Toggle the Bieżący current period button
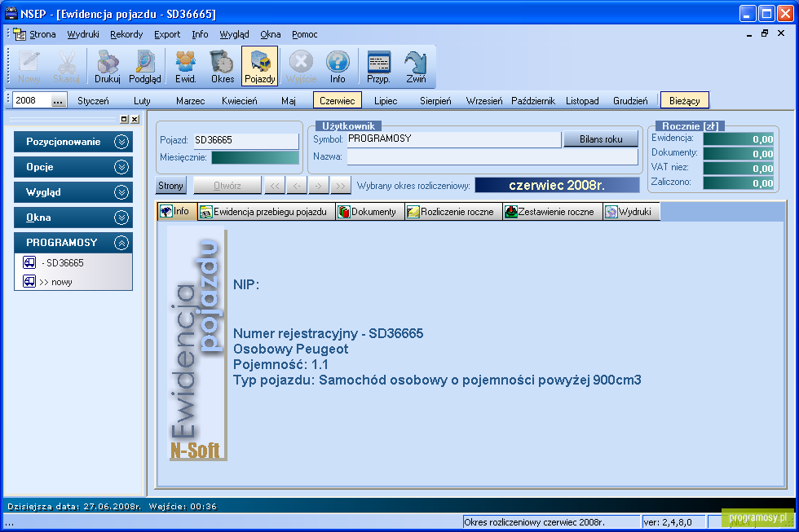This screenshot has height=532, width=799. coord(684,100)
